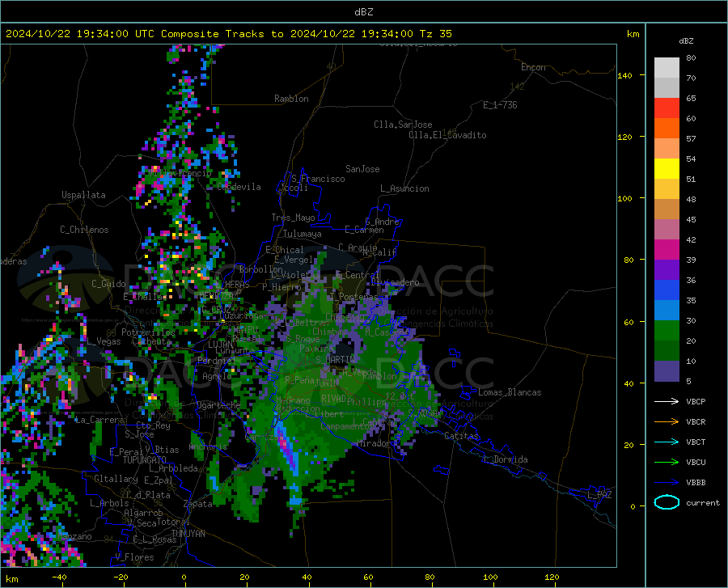Click the 'S_Francisco' map label
The image size is (728, 588).
pyautogui.click(x=318, y=179)
